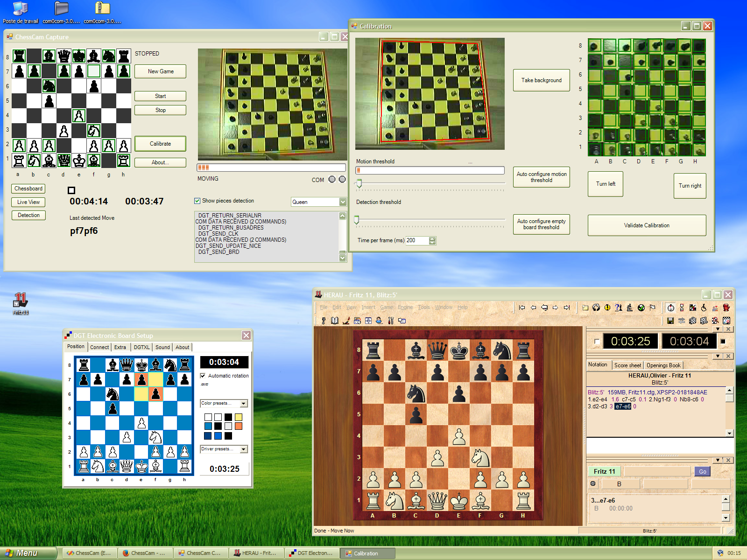Click the question mark help icon in Fritz

tap(619, 308)
